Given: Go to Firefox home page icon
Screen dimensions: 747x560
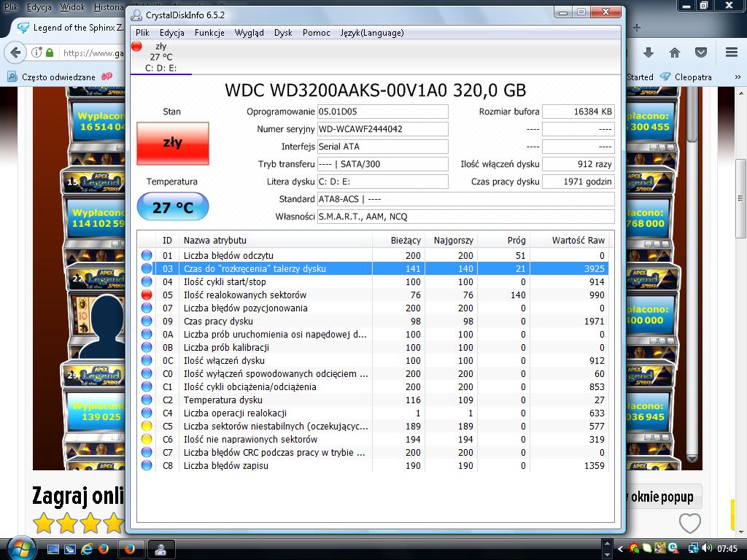Looking at the screenshot, I should pyautogui.click(x=675, y=52).
